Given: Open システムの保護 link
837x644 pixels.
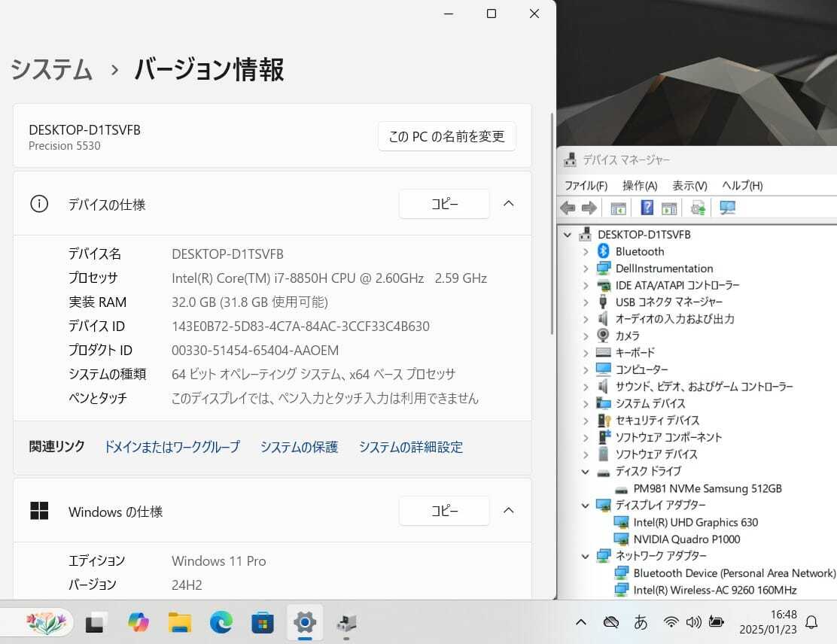Looking at the screenshot, I should pos(300,447).
